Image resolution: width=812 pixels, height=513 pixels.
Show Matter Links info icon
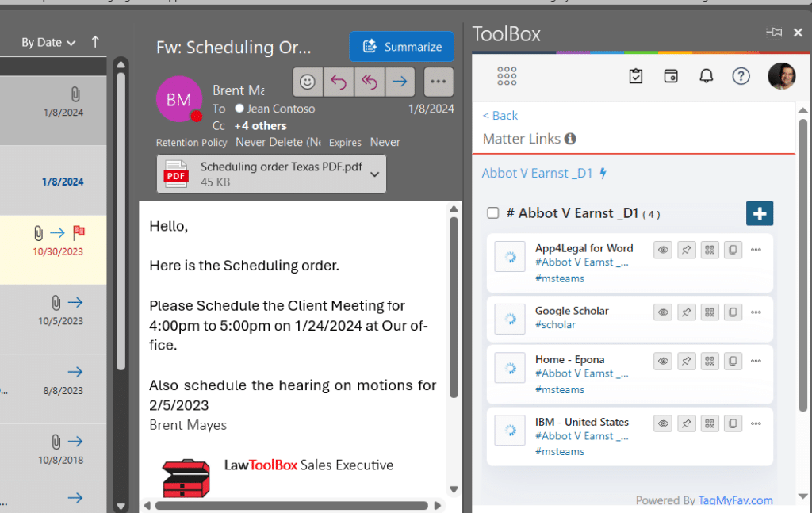pyautogui.click(x=570, y=139)
